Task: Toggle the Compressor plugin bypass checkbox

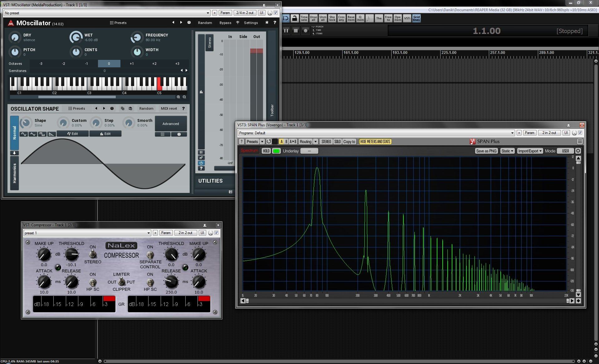Action: coord(216,233)
